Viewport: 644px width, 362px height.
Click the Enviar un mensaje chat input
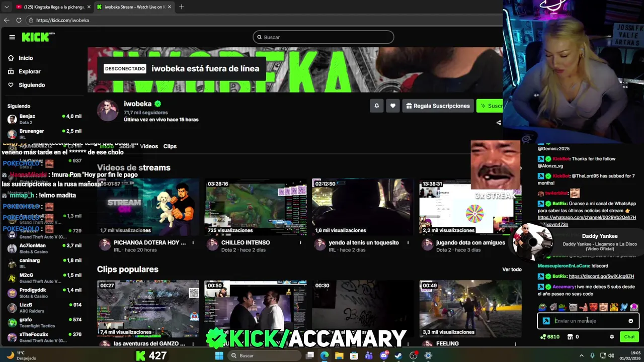point(589,321)
